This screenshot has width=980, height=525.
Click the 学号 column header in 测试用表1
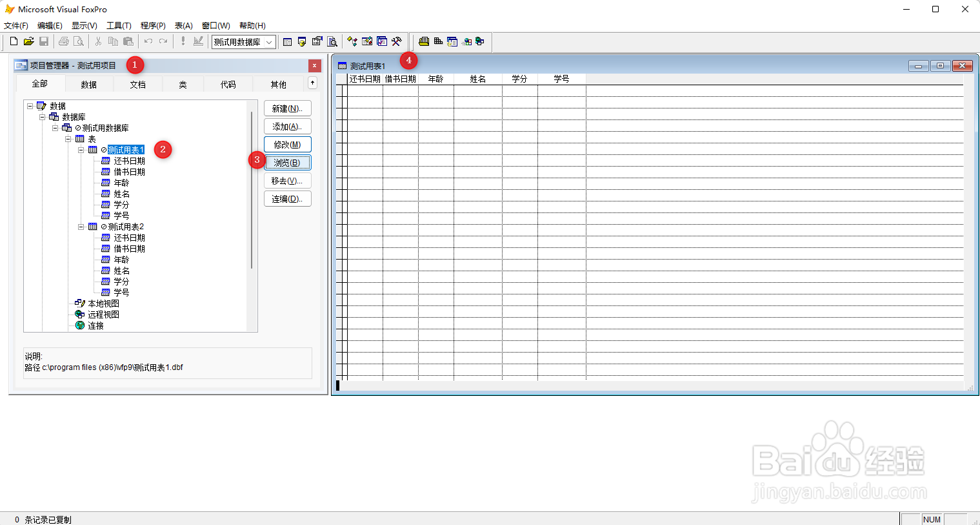(x=560, y=78)
